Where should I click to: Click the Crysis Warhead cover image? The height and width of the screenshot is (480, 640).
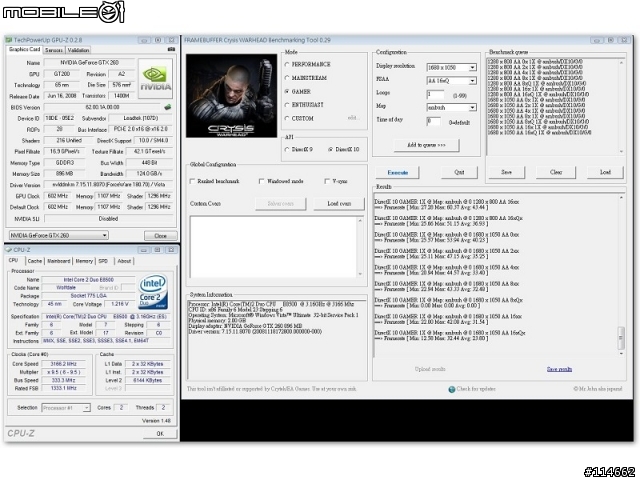[231, 96]
